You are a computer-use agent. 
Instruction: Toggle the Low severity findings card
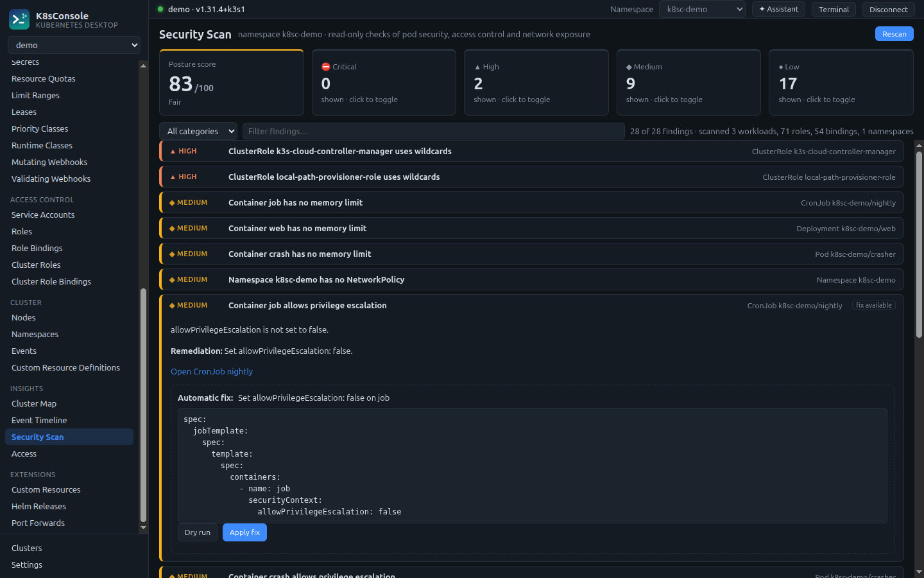coord(841,82)
